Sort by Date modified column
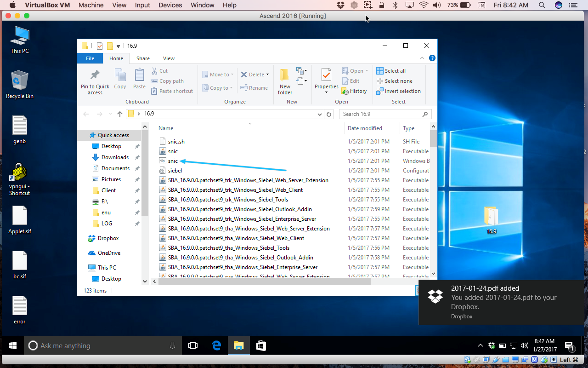The image size is (588, 368). (x=365, y=128)
